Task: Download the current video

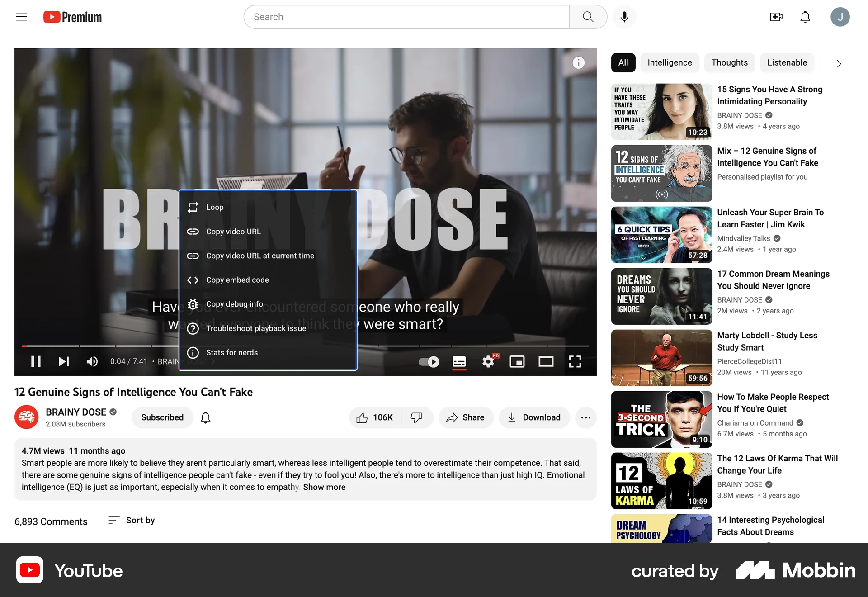Action: [534, 417]
